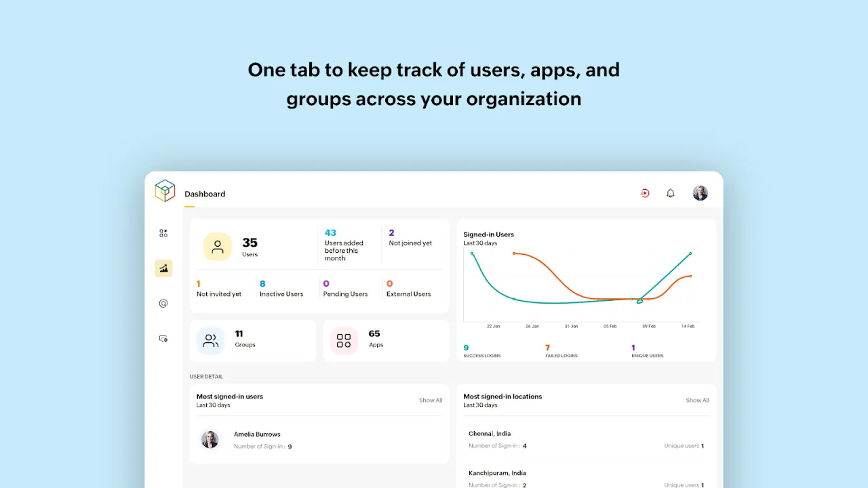Click the blue Groups people icon

(211, 340)
